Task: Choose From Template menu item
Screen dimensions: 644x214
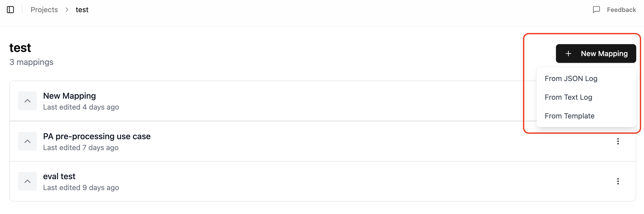Action: click(x=569, y=116)
